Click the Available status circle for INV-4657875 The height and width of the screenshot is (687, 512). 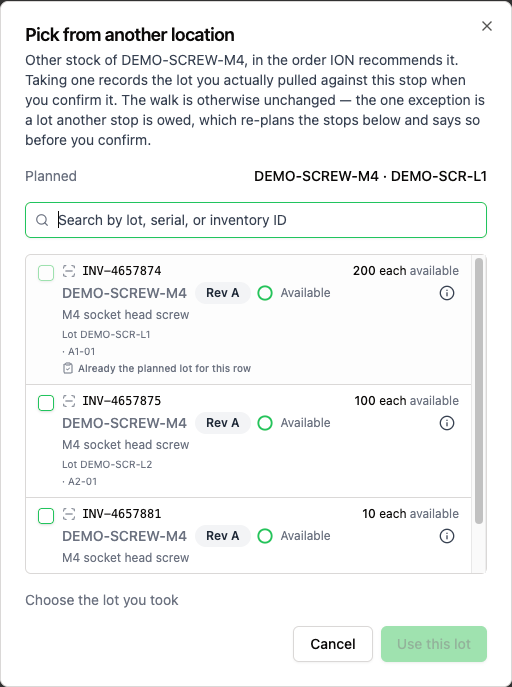(265, 423)
